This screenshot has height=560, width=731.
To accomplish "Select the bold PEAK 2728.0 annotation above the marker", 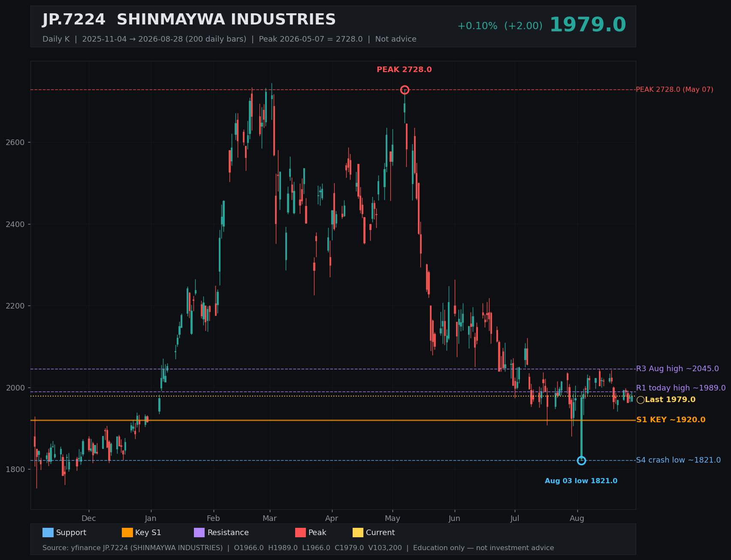I will point(404,70).
